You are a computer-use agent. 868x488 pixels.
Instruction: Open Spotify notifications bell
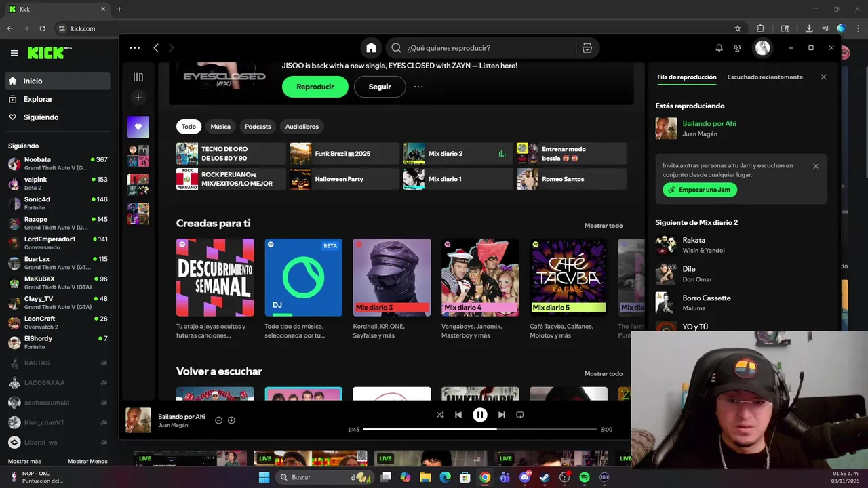pyautogui.click(x=719, y=48)
